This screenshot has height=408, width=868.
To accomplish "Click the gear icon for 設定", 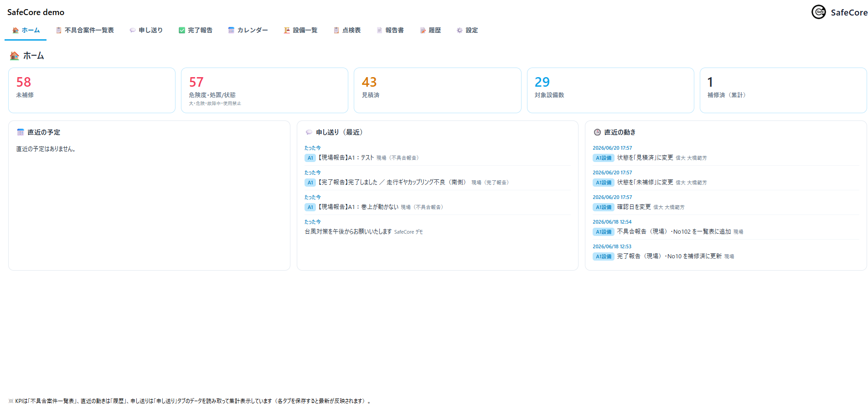I will pos(460,30).
